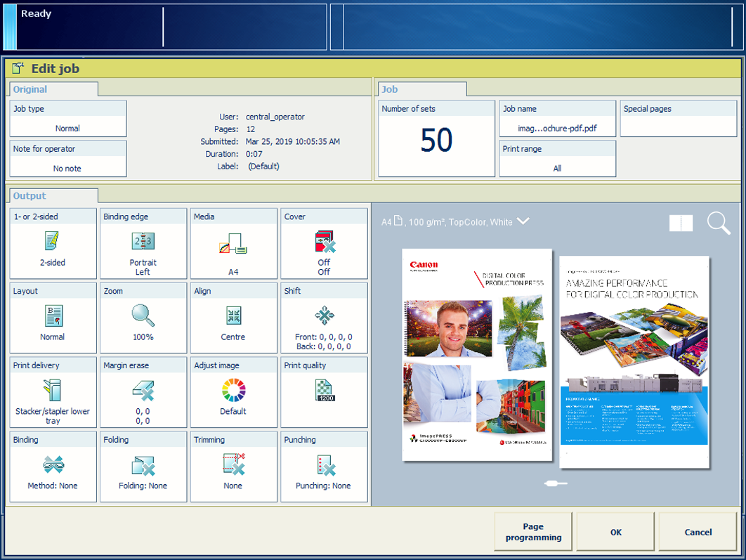This screenshot has width=746, height=560.
Task: Toggle the Punching None setting
Action: tap(324, 466)
